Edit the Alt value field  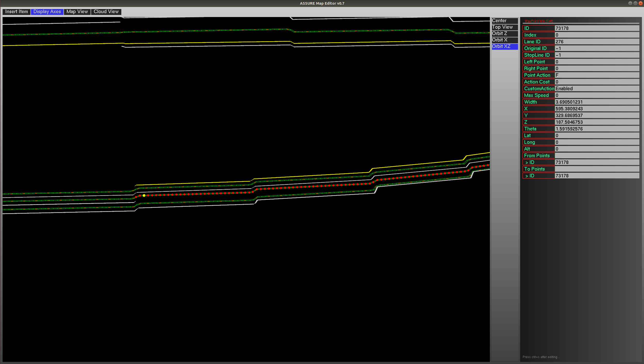click(597, 149)
